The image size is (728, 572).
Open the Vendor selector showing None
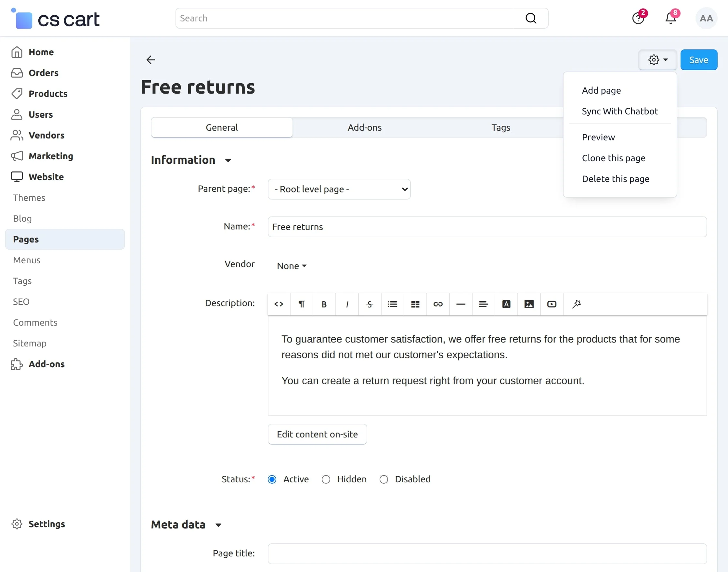(291, 266)
